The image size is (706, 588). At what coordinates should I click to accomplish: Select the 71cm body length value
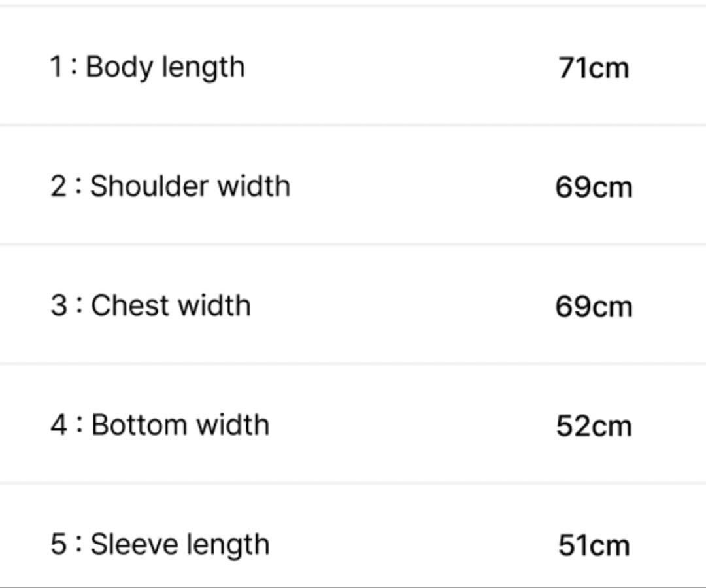click(594, 67)
